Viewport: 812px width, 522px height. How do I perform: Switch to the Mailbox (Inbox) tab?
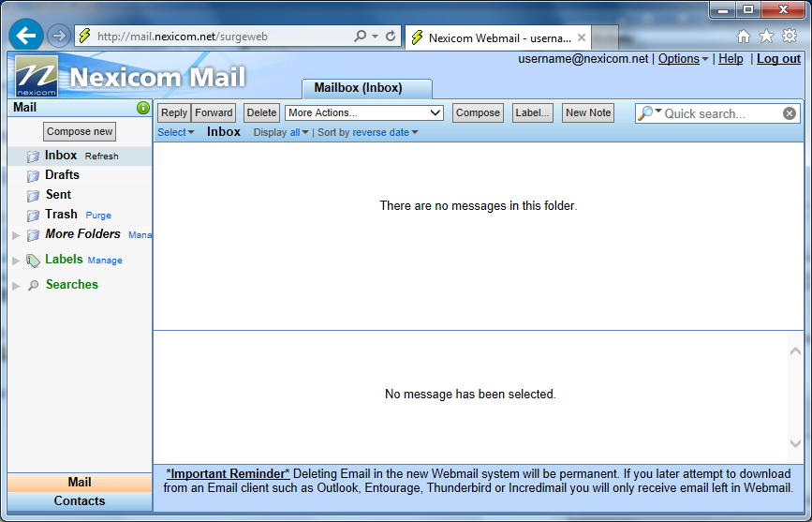pos(367,88)
